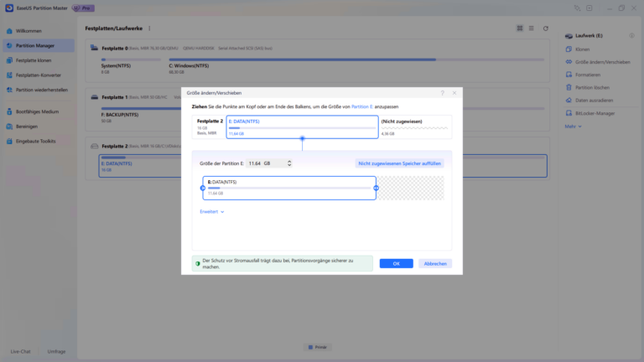Click the Formatieren icon in right panel
644x362 pixels.
[x=569, y=75]
